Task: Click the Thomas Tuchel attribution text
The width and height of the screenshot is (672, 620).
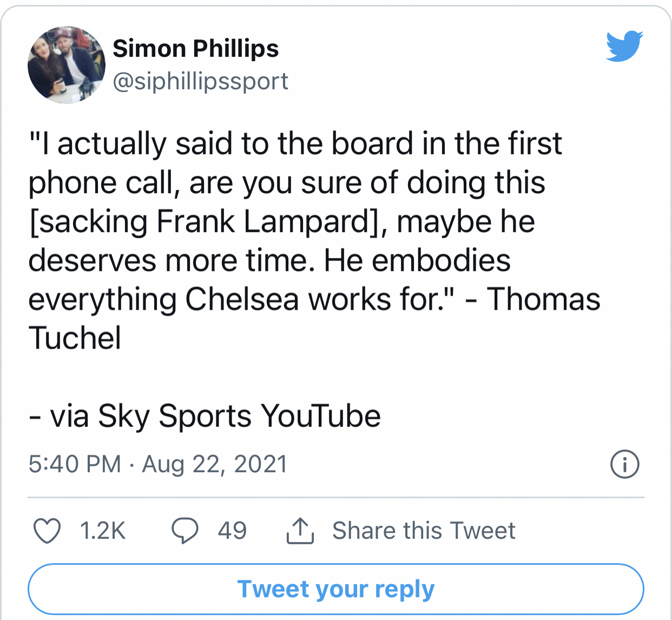Action: pos(543,299)
